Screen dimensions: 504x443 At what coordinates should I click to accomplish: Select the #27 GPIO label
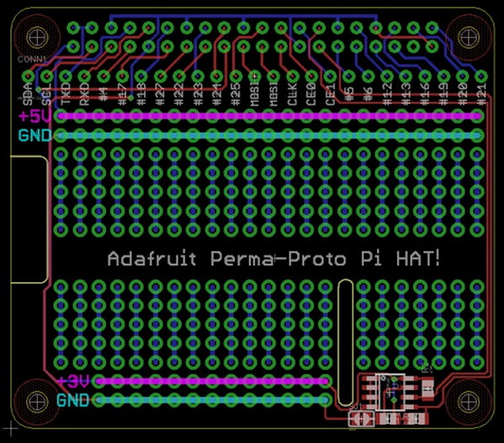click(160, 94)
